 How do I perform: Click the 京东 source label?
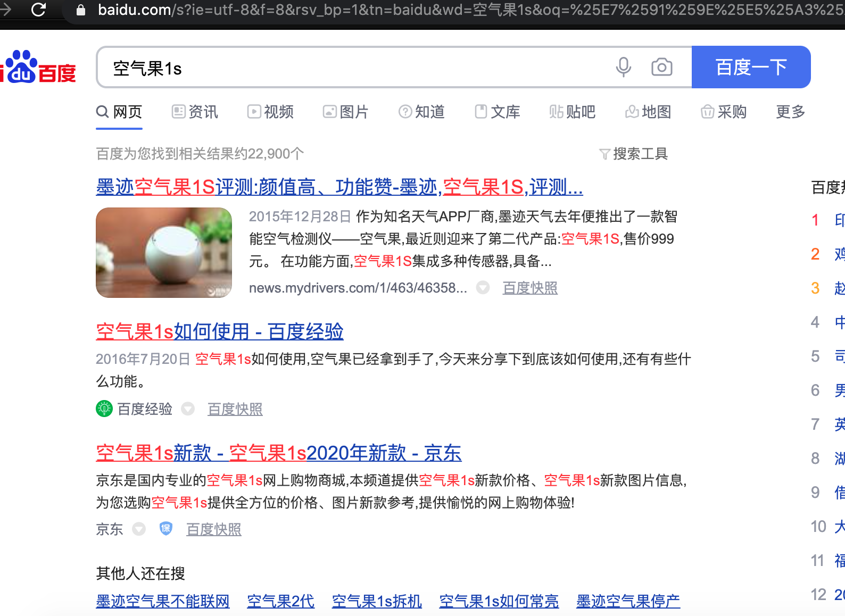point(110,529)
